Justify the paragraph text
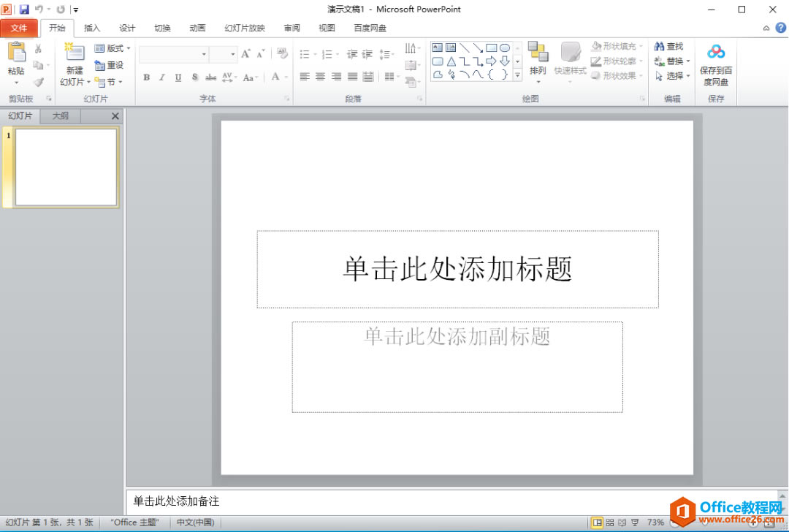Image resolution: width=789 pixels, height=532 pixels. (352, 77)
